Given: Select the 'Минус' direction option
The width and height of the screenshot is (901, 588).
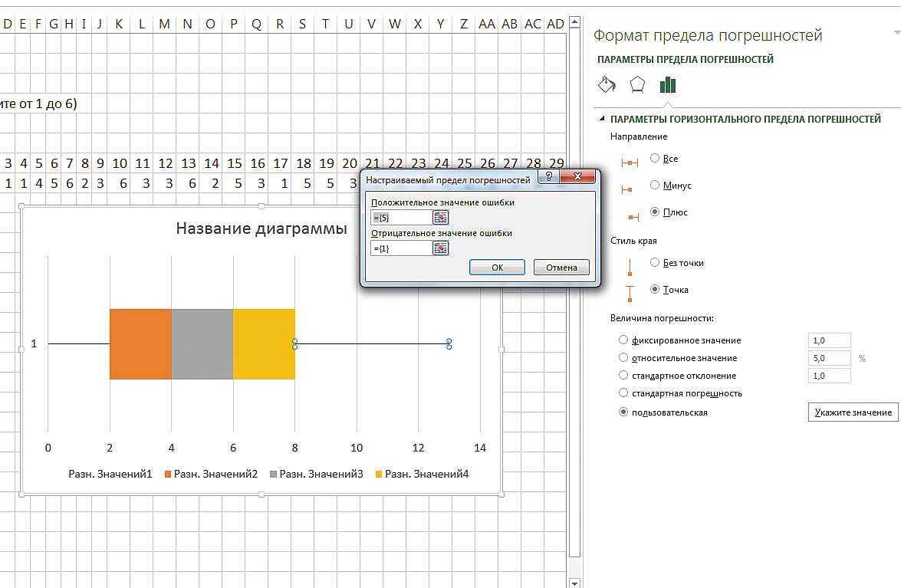Looking at the screenshot, I should point(655,185).
